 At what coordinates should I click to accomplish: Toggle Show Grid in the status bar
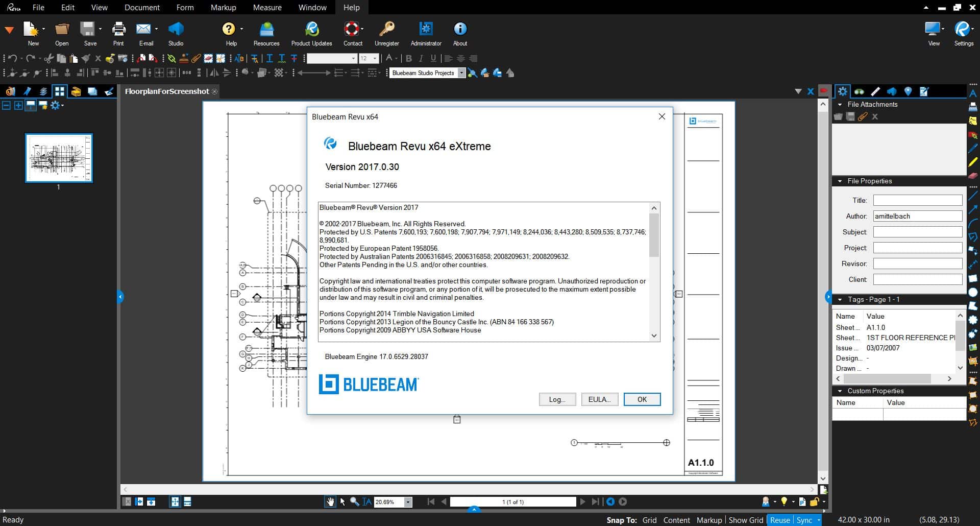click(745, 520)
